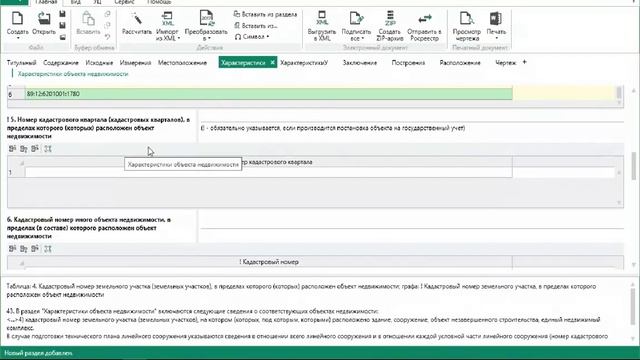Add a row in section 6 Кадастровый номер toolbar
This screenshot has width=640, height=360.
[12, 249]
